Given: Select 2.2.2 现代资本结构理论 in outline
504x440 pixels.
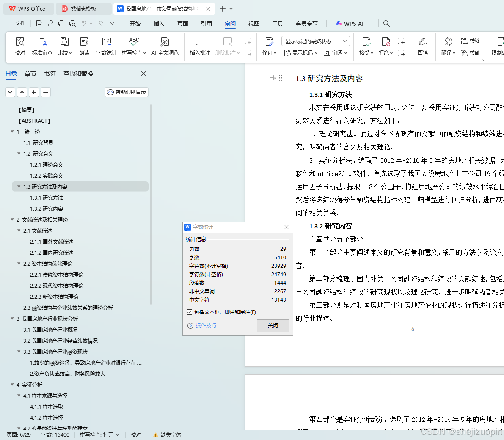Looking at the screenshot, I should (57, 286).
